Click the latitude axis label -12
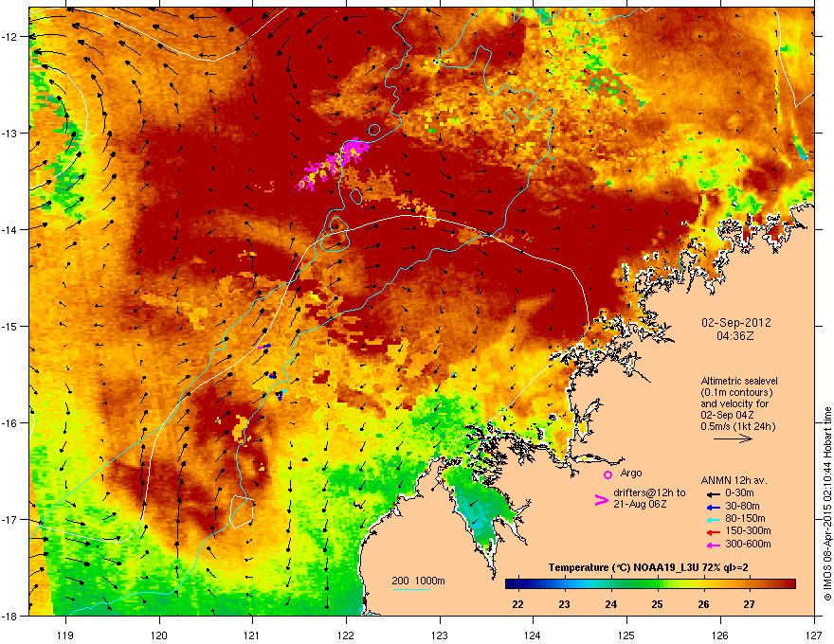 pyautogui.click(x=9, y=37)
